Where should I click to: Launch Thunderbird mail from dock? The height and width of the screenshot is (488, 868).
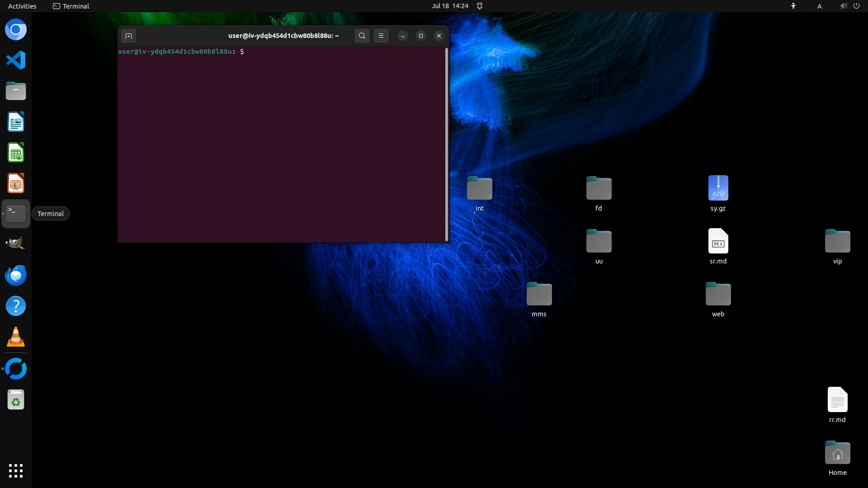coord(16,275)
